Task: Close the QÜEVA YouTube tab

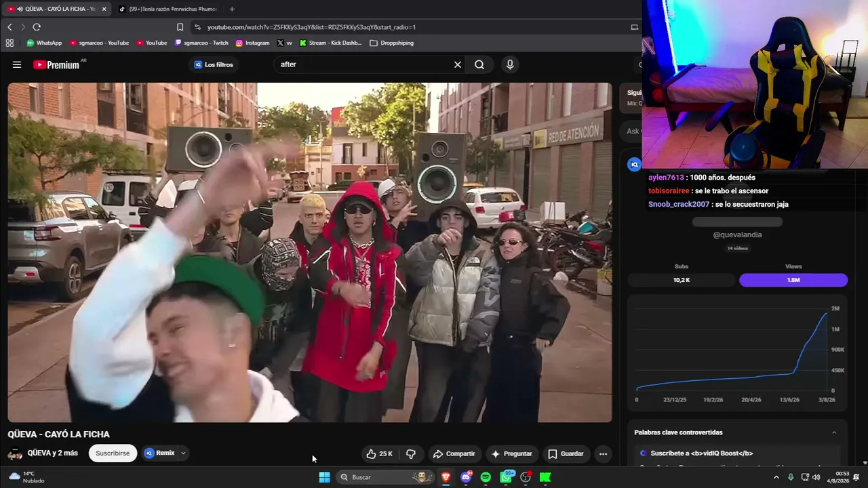Action: click(x=104, y=9)
